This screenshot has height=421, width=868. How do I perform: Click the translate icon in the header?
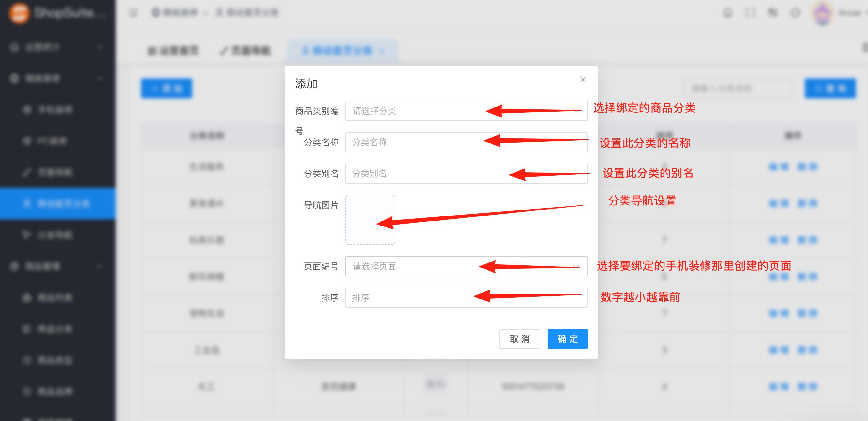(x=772, y=13)
